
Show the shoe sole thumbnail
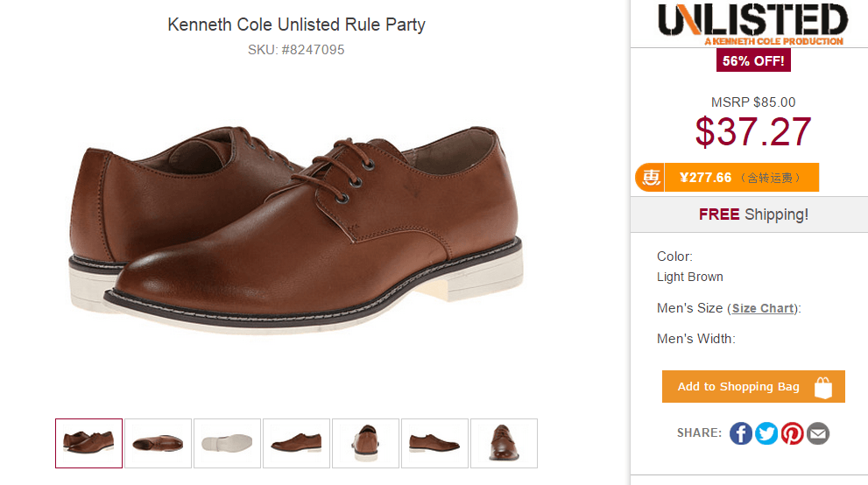coord(227,443)
